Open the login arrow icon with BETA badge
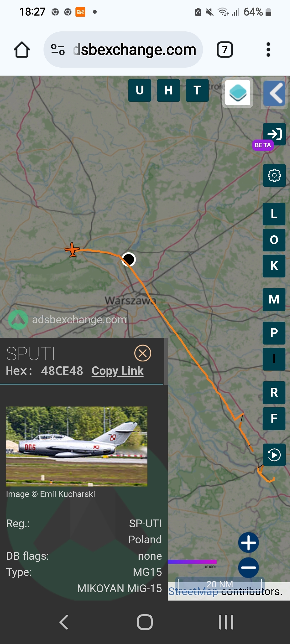The width and height of the screenshot is (290, 644). pyautogui.click(x=274, y=134)
